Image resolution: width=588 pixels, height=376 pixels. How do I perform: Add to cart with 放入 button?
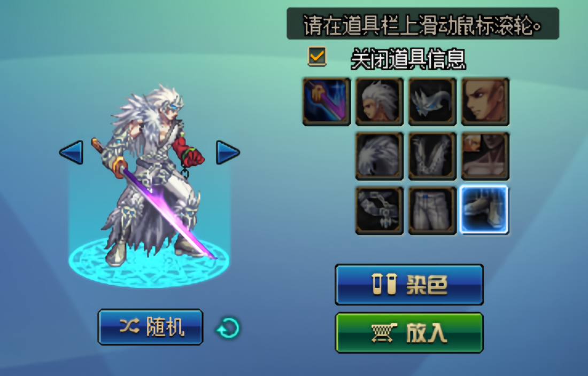tap(409, 333)
